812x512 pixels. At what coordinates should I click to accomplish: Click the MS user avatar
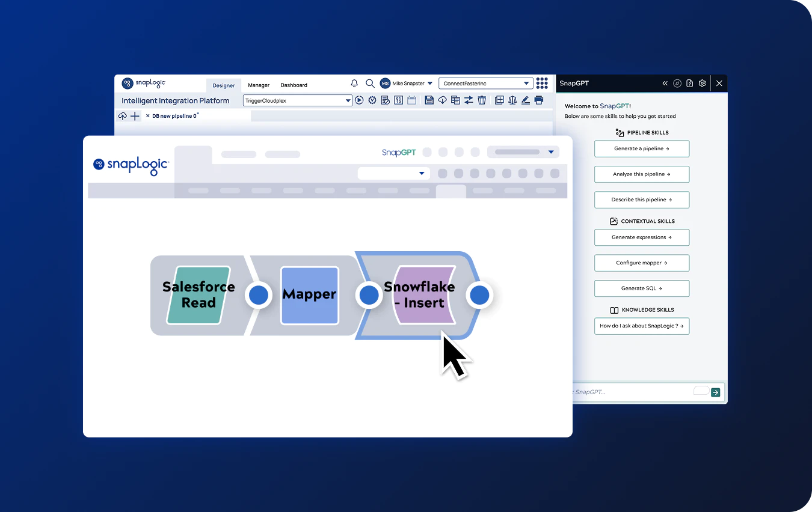point(385,84)
